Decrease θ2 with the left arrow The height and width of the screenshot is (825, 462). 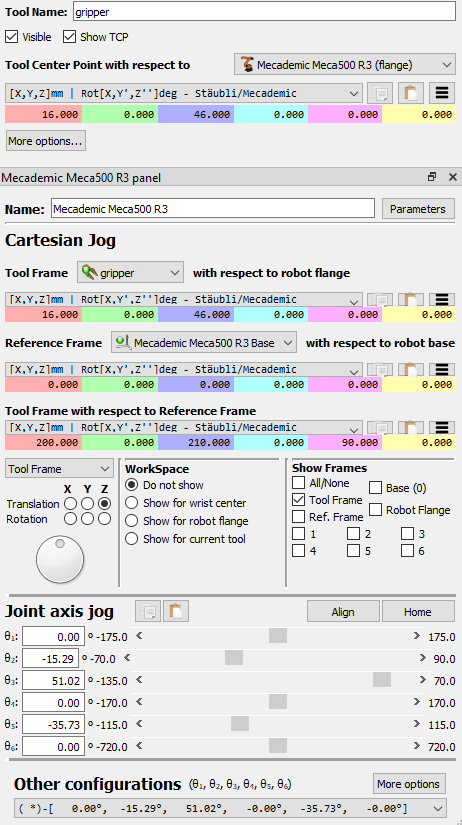point(127,658)
